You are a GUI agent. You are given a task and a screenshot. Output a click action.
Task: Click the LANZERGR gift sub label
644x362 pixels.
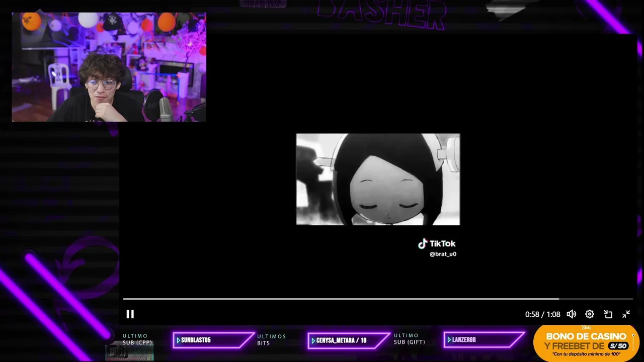pyautogui.click(x=484, y=340)
